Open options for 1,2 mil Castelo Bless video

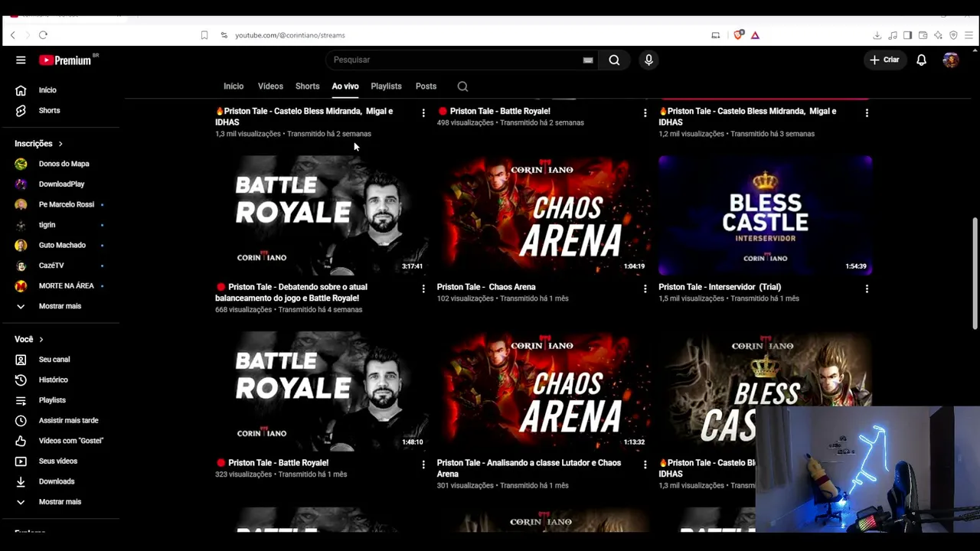pos(867,112)
